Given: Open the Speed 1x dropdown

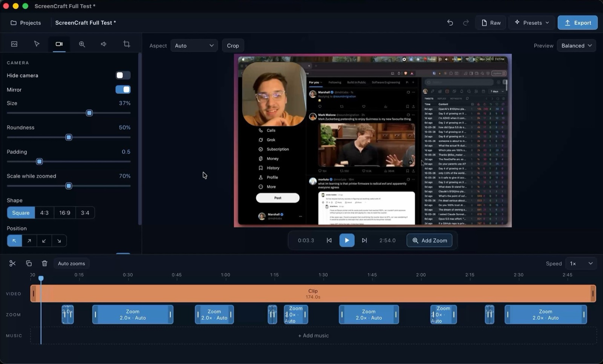Looking at the screenshot, I should click(x=581, y=263).
